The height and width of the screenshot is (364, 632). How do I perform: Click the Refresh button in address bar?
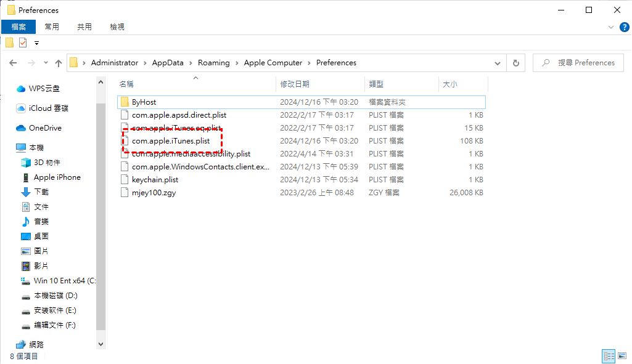pos(516,63)
